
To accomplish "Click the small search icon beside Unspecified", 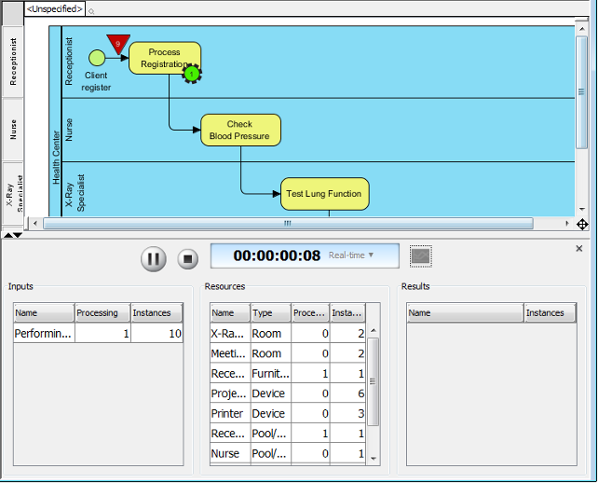I will pos(91,11).
